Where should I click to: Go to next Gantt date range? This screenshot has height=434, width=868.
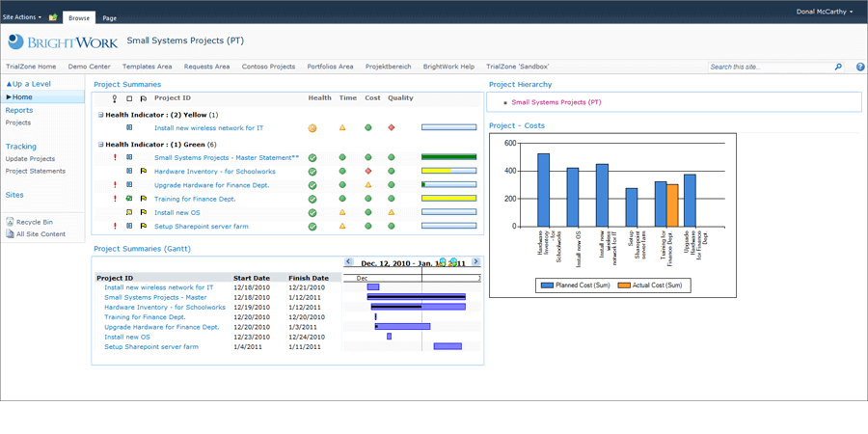point(475,261)
